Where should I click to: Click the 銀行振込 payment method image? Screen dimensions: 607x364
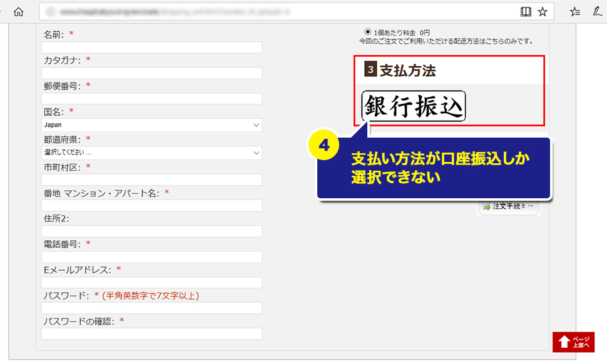[414, 106]
